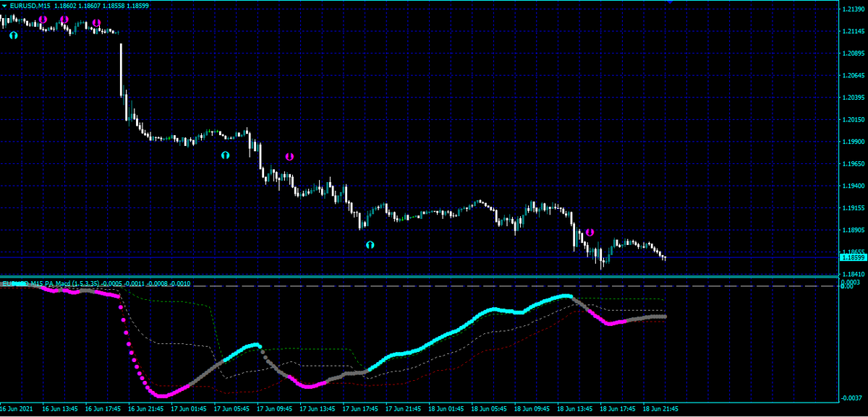Click the cyan buy arrow near 17 Jun 05:45
This screenshot has height=417, width=868.
(x=226, y=155)
